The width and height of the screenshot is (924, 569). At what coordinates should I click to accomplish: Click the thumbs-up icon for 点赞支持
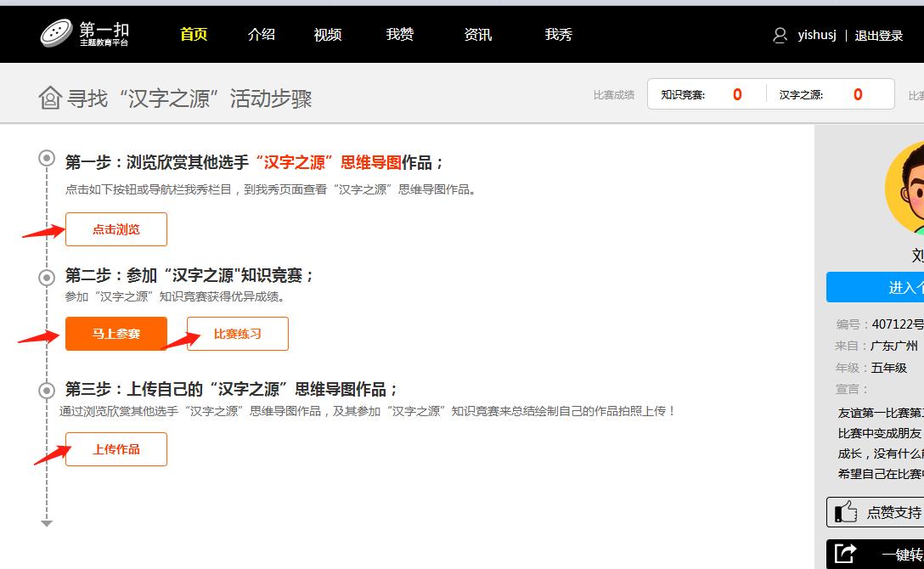click(x=846, y=512)
